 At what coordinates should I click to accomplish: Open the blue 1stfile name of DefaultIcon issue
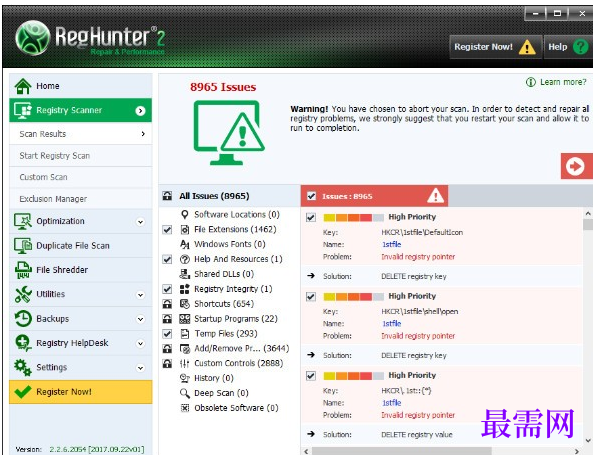coord(391,245)
